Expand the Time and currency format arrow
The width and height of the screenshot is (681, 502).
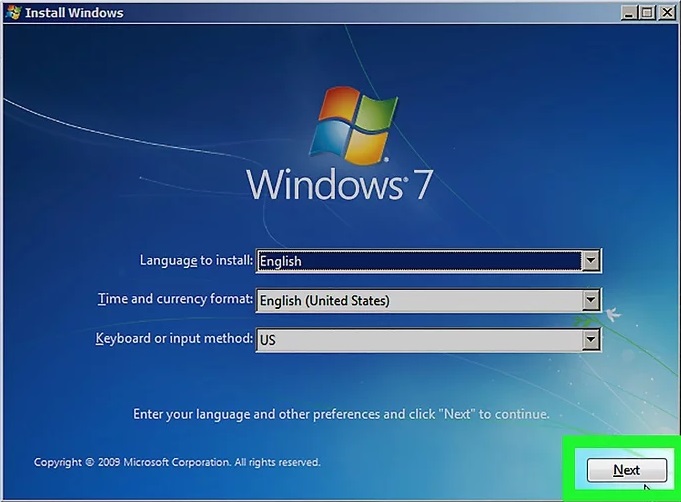pyautogui.click(x=591, y=300)
